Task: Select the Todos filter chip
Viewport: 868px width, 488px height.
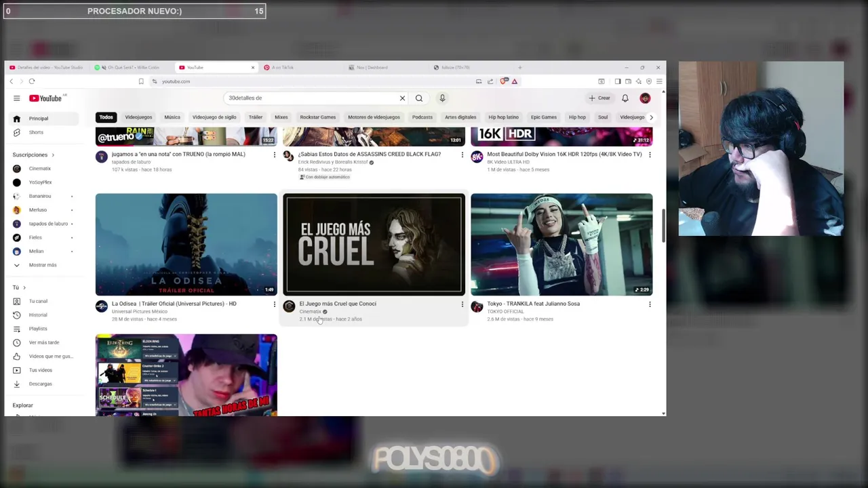Action: point(106,117)
